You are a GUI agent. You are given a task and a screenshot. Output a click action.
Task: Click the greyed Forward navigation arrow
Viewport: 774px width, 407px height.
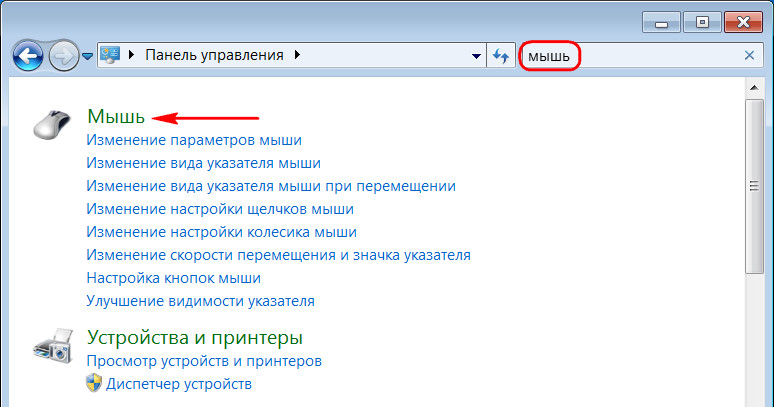click(63, 56)
